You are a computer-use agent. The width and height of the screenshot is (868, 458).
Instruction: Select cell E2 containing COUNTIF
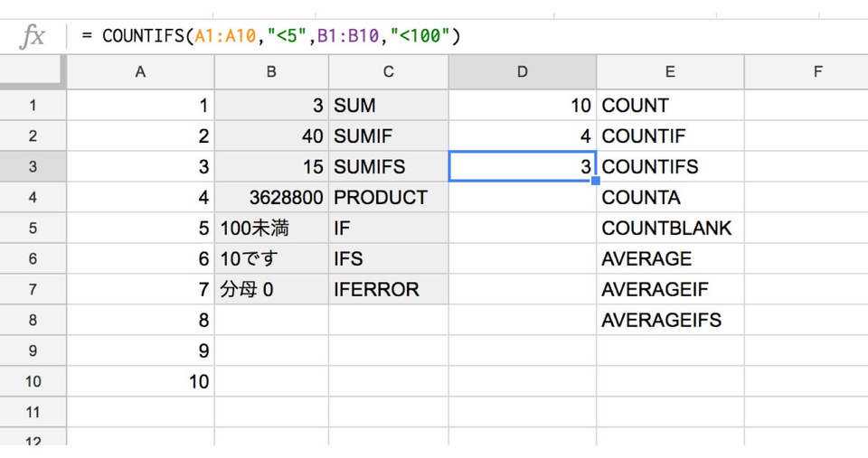point(670,136)
